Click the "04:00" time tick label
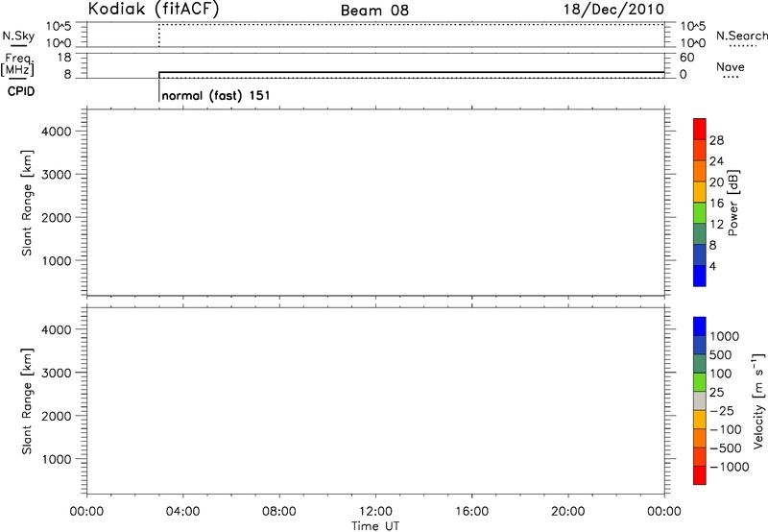The height and width of the screenshot is (532, 768). 183,512
